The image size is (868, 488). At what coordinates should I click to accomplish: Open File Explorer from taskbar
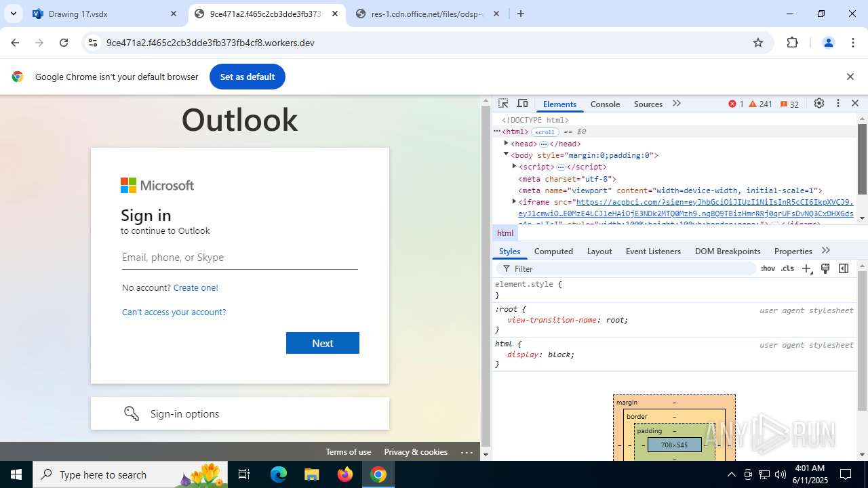312,474
